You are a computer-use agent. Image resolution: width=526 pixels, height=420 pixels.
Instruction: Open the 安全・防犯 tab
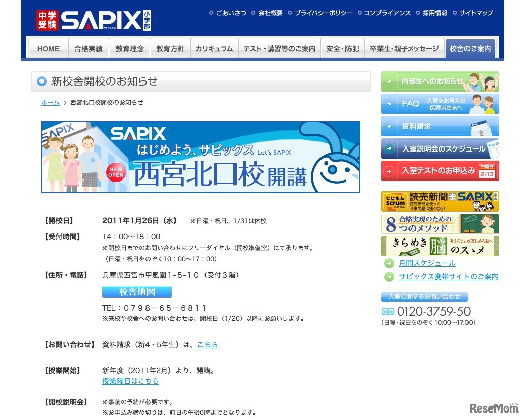tap(342, 49)
